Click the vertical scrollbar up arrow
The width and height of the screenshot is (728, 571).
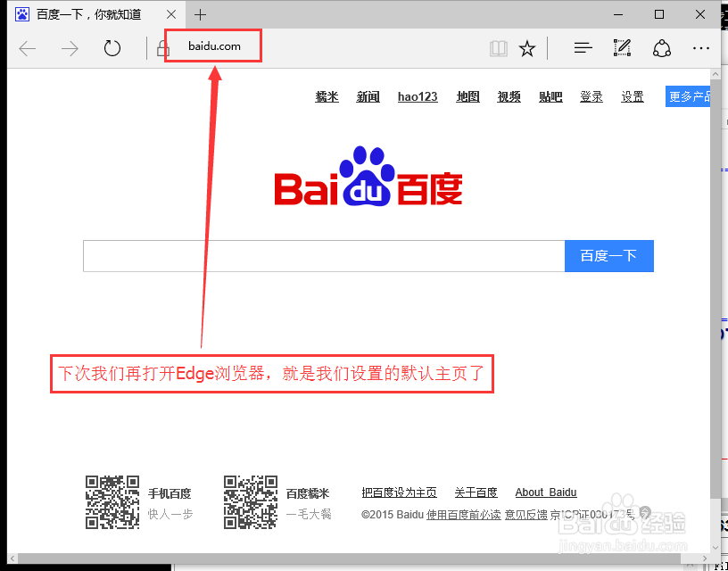(x=716, y=75)
